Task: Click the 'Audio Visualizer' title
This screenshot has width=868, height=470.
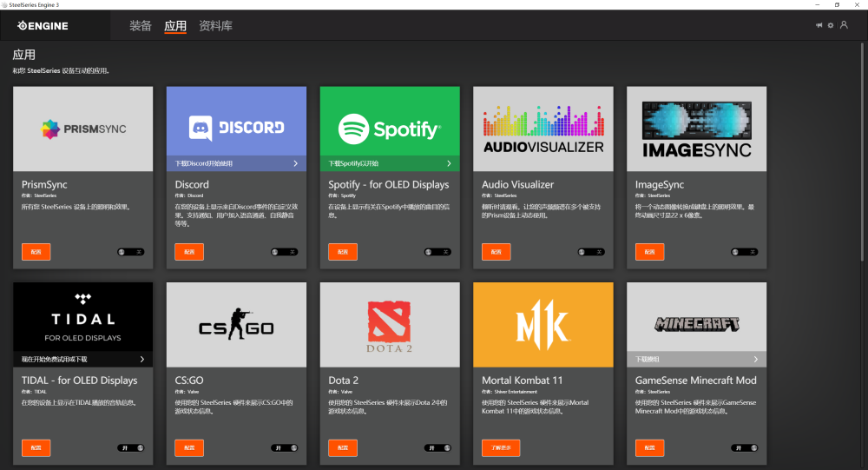Action: [517, 184]
